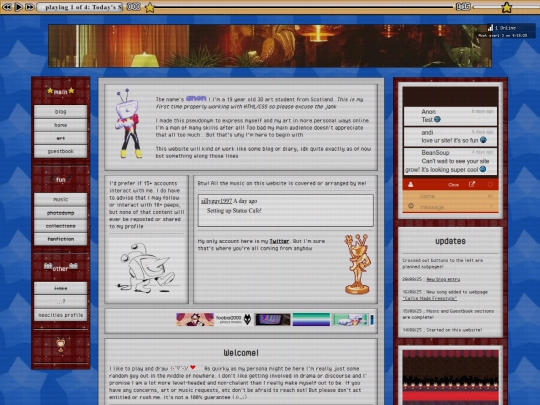This screenshot has width=540, height=405.
Task: Click the retro lounge header banner image
Action: [x=270, y=46]
